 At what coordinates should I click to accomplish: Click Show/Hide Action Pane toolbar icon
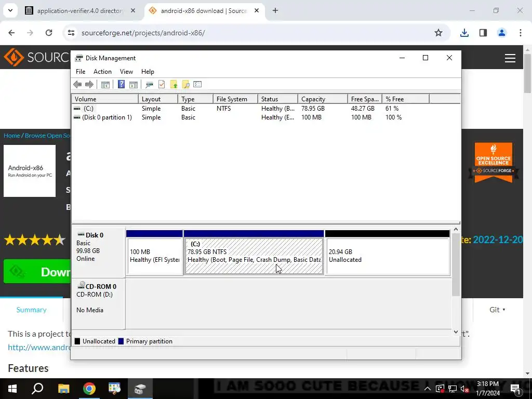134,85
